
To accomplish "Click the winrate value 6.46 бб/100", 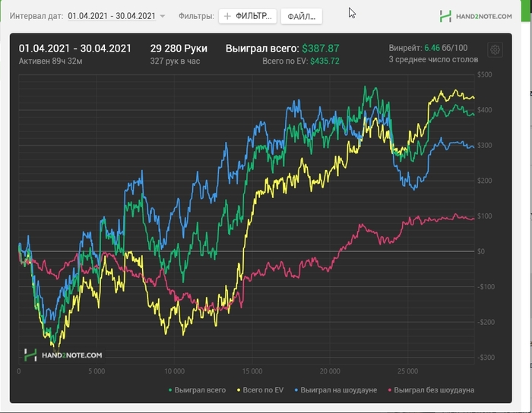I will pyautogui.click(x=446, y=48).
